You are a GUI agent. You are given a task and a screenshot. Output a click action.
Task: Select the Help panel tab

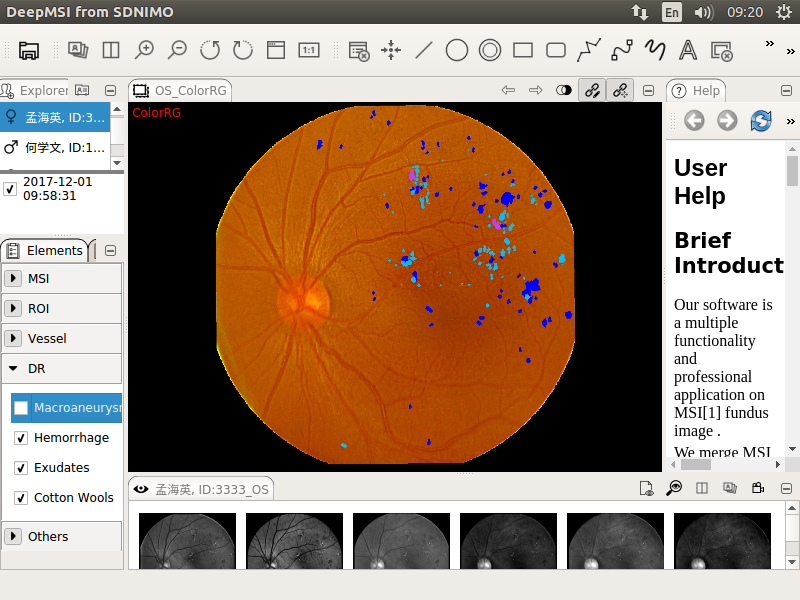[696, 91]
